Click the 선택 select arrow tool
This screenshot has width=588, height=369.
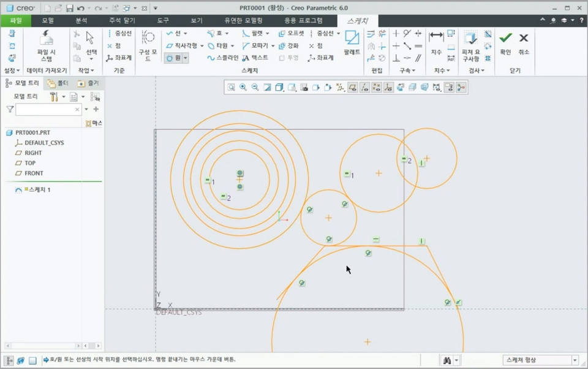coord(91,43)
